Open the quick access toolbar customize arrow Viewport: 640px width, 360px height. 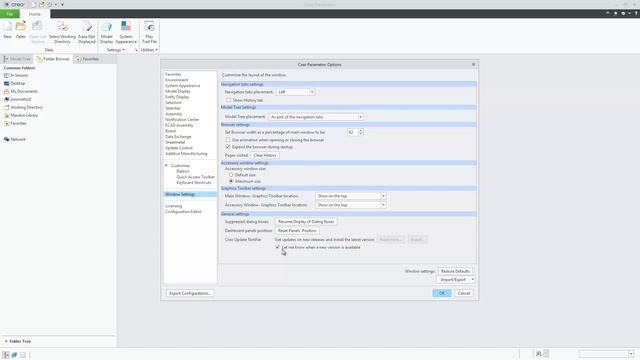pos(62,4)
